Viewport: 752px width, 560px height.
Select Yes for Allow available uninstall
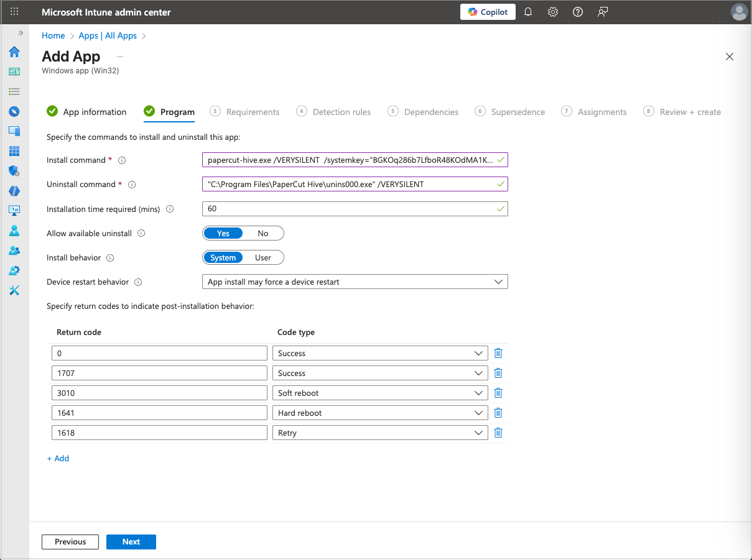pyautogui.click(x=223, y=233)
